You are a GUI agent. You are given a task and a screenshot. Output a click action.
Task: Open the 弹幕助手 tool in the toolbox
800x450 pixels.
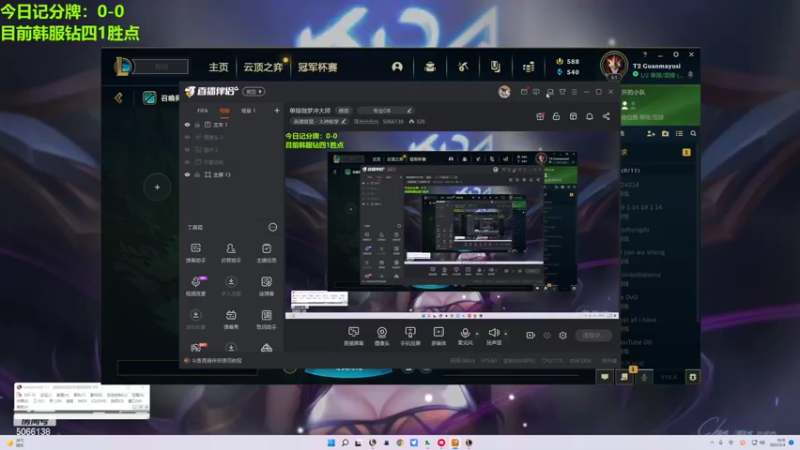(195, 253)
